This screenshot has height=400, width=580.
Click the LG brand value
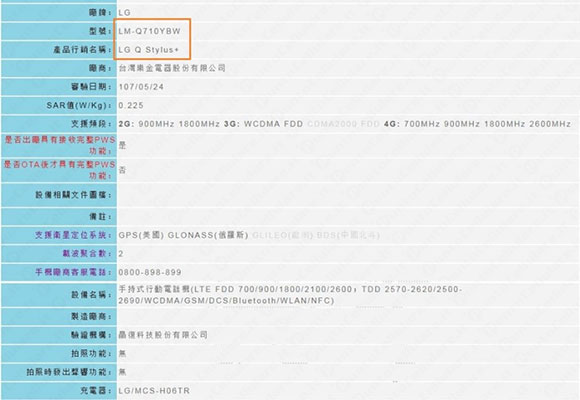pos(125,13)
